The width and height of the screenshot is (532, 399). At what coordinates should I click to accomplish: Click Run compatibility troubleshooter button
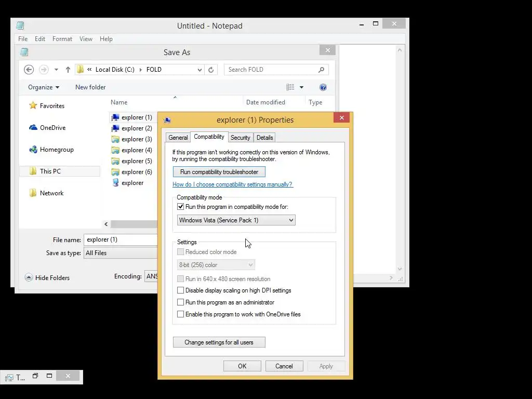click(219, 171)
